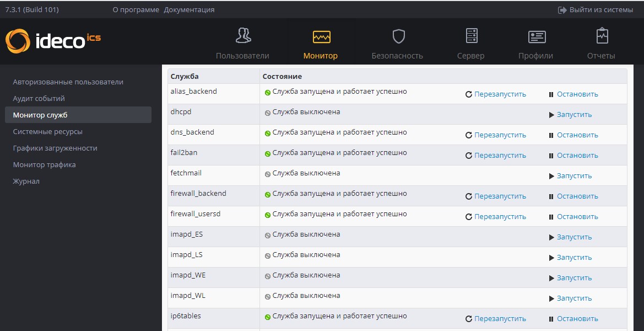This screenshot has width=644, height=331.
Task: Open Documentation in the top menu
Action: [189, 10]
